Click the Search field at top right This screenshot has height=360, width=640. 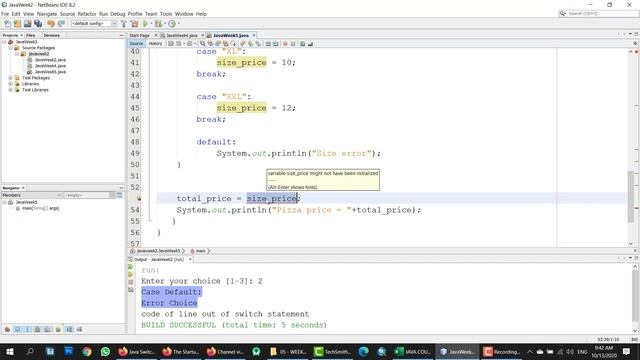598,14
